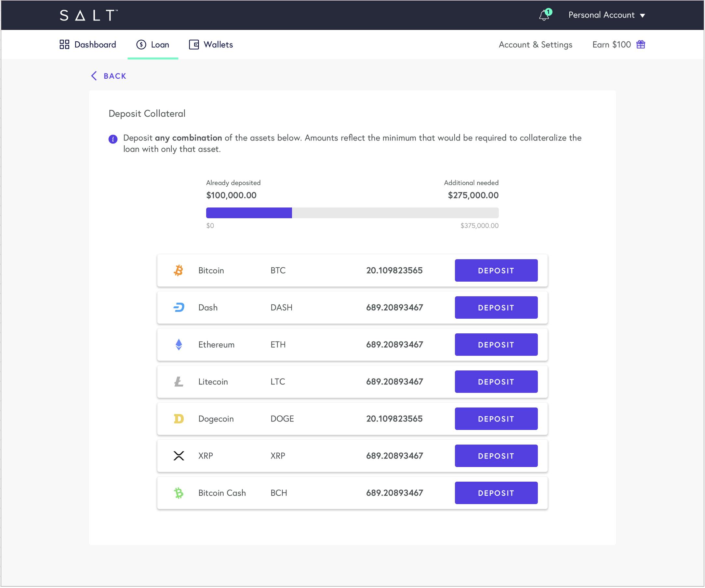The image size is (705, 588).
Task: Click the Loan dollar-coin icon
Action: tap(141, 45)
